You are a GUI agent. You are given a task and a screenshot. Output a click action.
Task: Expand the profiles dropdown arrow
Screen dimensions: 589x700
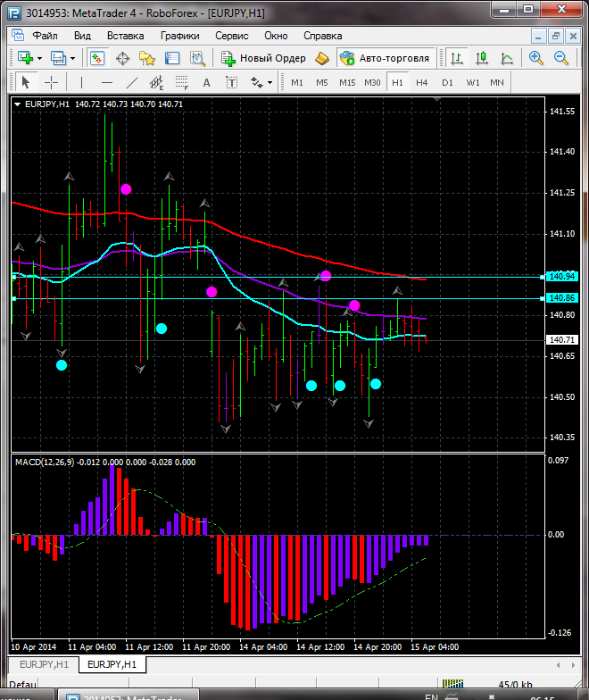point(73,58)
